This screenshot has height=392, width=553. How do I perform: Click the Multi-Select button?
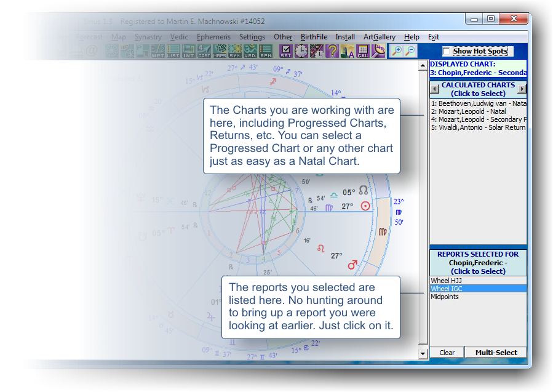(496, 353)
